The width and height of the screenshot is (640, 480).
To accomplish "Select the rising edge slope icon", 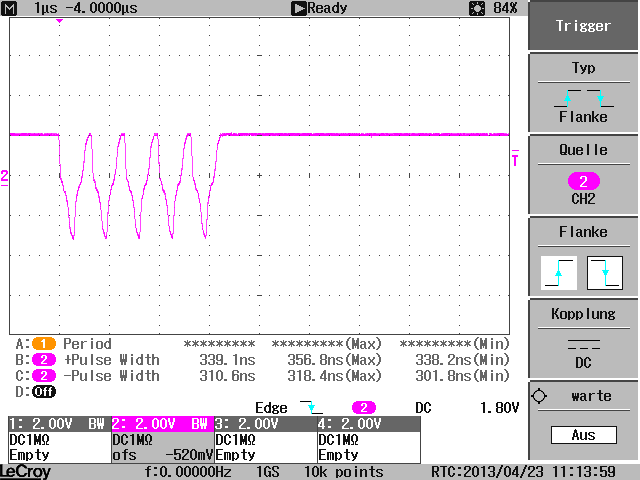I will [558, 273].
